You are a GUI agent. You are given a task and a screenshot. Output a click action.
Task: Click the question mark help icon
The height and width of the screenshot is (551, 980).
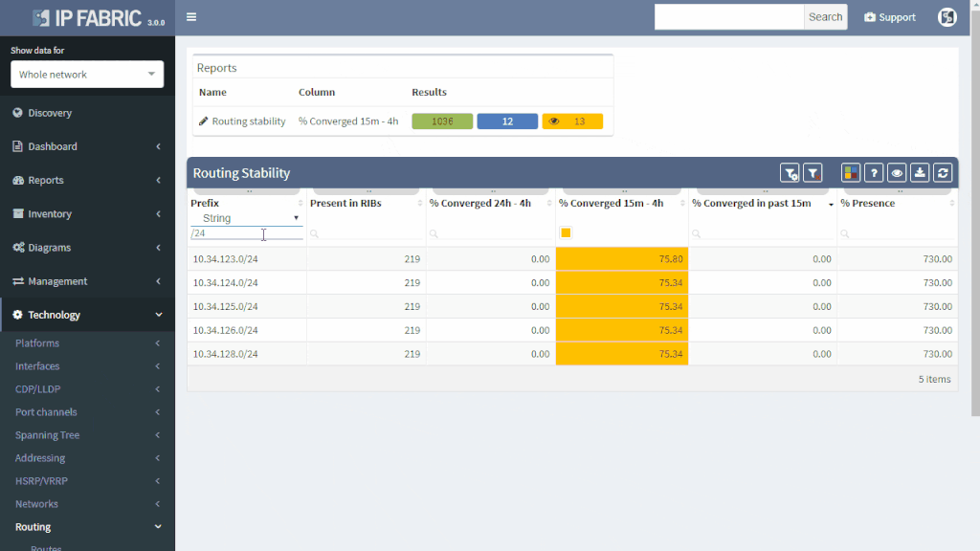click(874, 173)
